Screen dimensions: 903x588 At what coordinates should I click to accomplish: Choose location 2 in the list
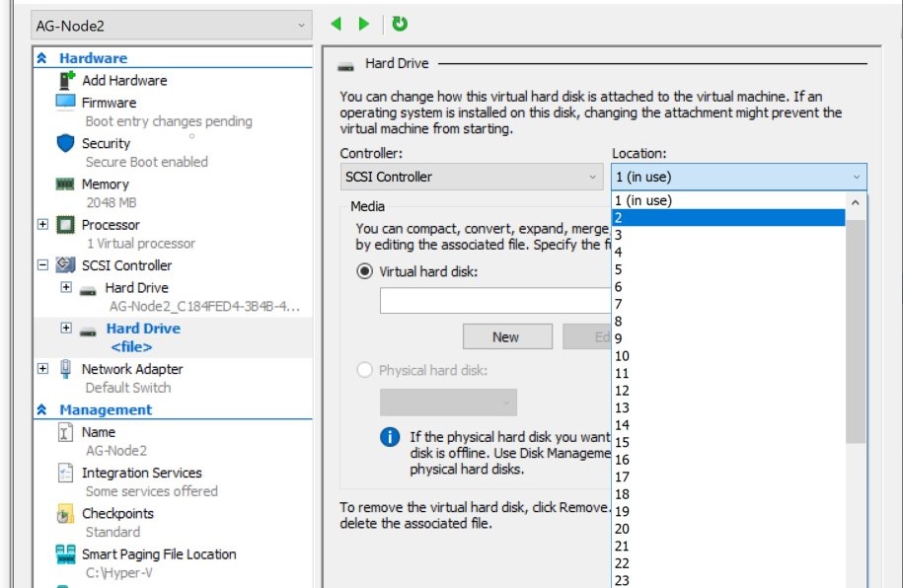point(728,218)
